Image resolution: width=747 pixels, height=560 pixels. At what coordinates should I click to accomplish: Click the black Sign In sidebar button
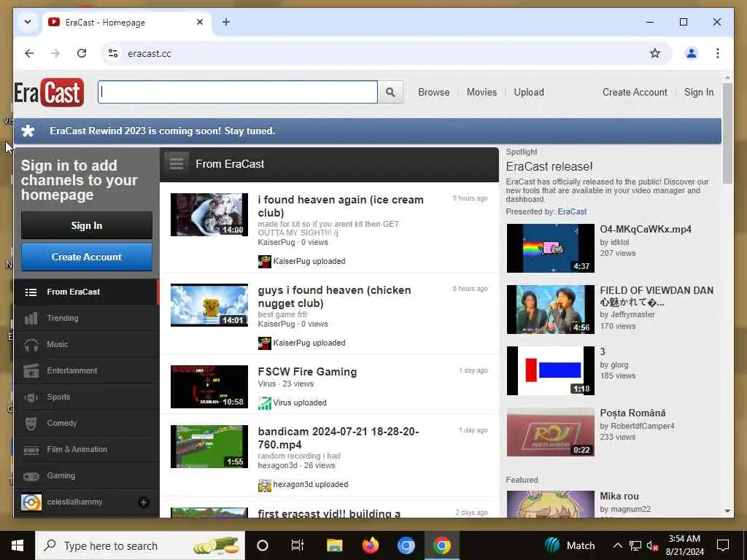[x=87, y=226]
